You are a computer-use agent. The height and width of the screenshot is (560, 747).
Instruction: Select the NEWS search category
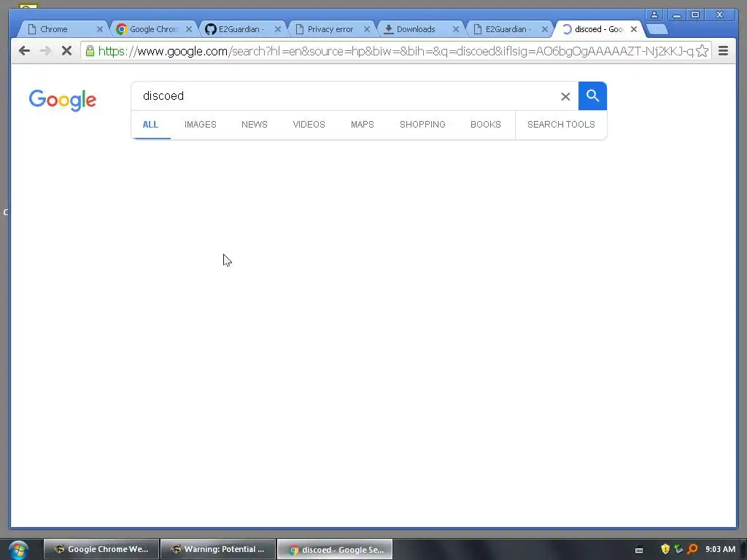pyautogui.click(x=255, y=124)
